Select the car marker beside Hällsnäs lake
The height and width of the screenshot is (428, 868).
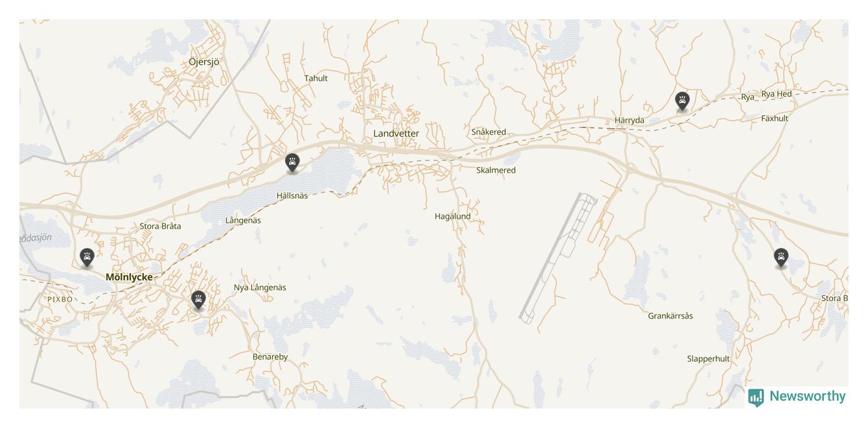tap(292, 163)
